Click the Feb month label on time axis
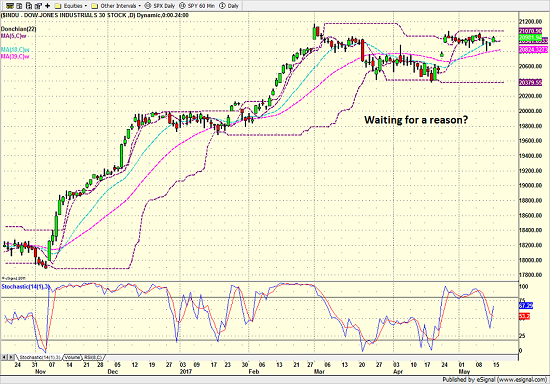This screenshot has height=384, width=550. point(254,372)
